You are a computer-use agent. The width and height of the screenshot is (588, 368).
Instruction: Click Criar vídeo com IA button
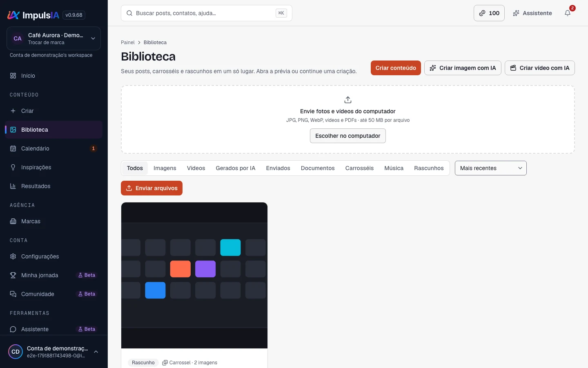540,68
